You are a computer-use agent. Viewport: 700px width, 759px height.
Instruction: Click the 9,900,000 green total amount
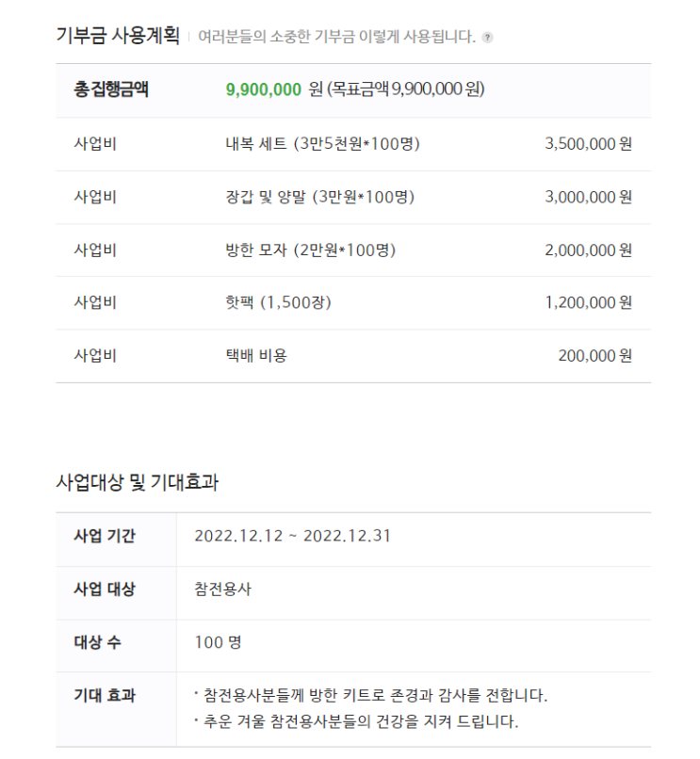tap(264, 89)
